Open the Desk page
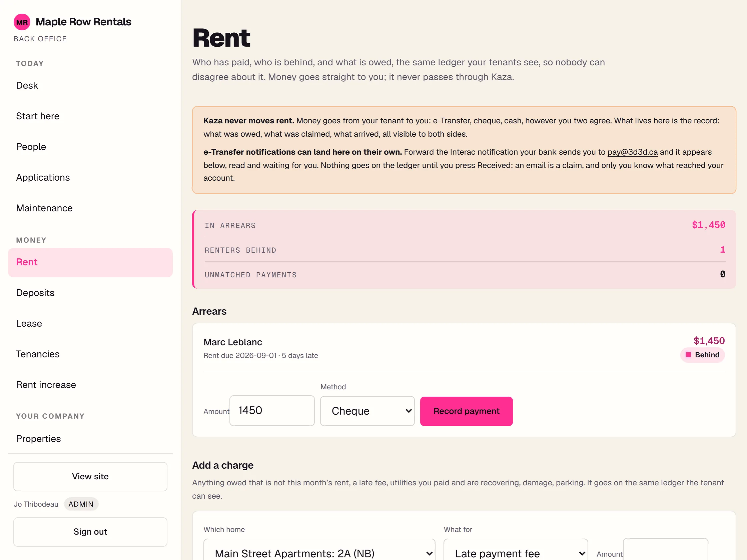Viewport: 747px width, 560px height. [x=90, y=85]
